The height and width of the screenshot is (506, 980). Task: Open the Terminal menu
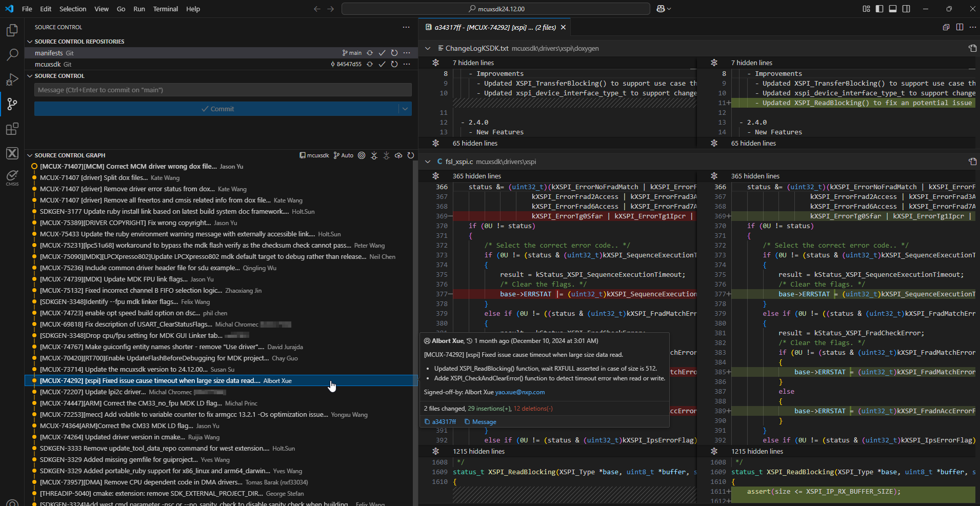165,9
